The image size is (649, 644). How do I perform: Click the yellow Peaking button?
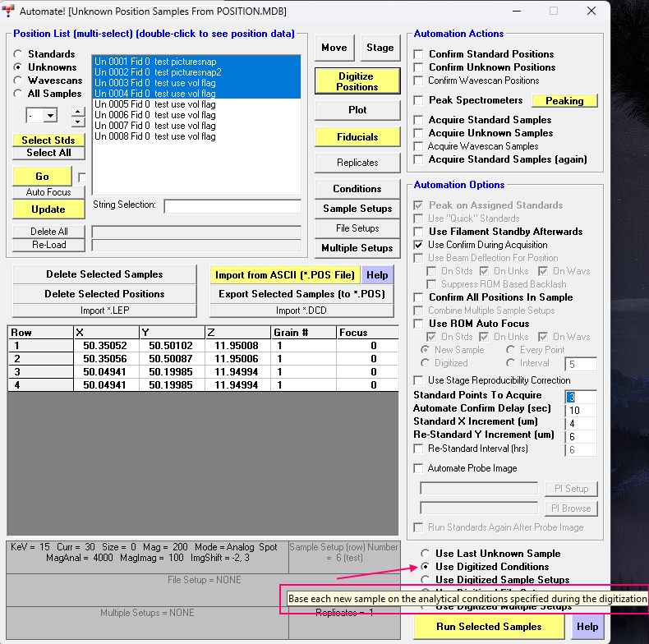click(x=564, y=101)
